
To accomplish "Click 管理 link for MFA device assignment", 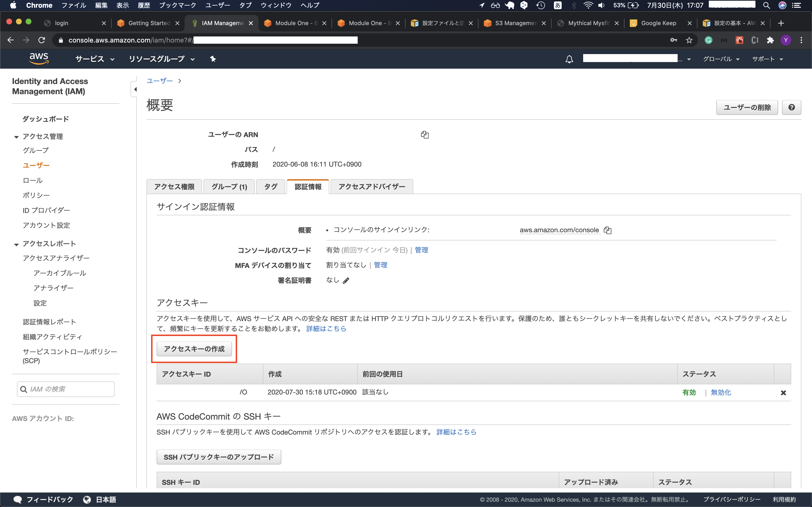I will (x=381, y=265).
